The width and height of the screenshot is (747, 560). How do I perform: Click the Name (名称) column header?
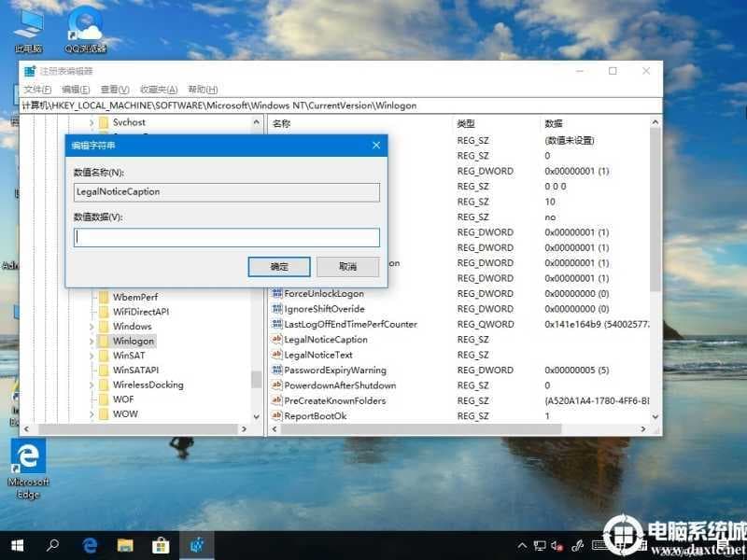point(281,124)
